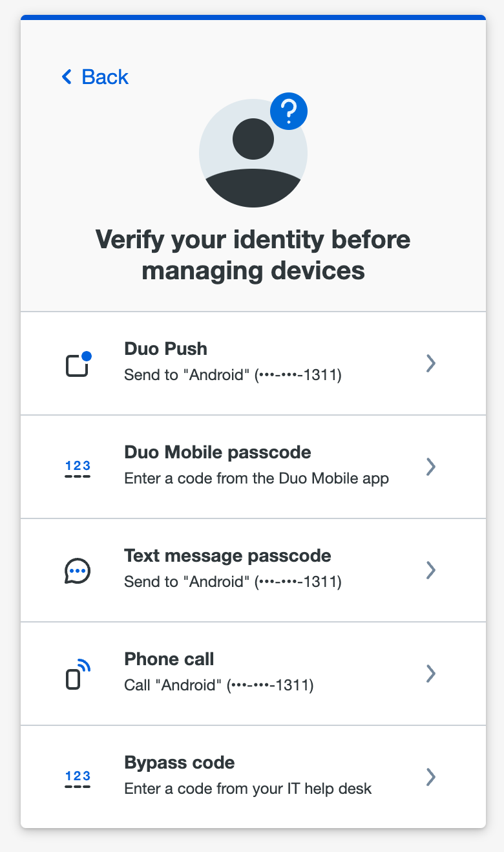Choose the Phone call verification method
The height and width of the screenshot is (852, 504).
click(252, 674)
